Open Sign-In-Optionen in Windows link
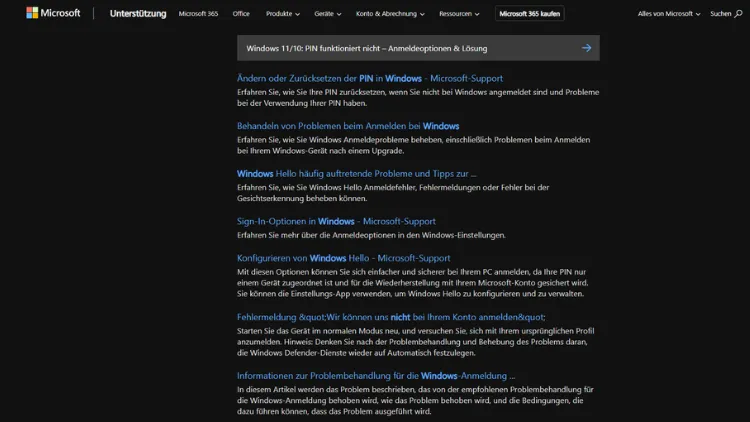The height and width of the screenshot is (422, 750). click(x=336, y=221)
